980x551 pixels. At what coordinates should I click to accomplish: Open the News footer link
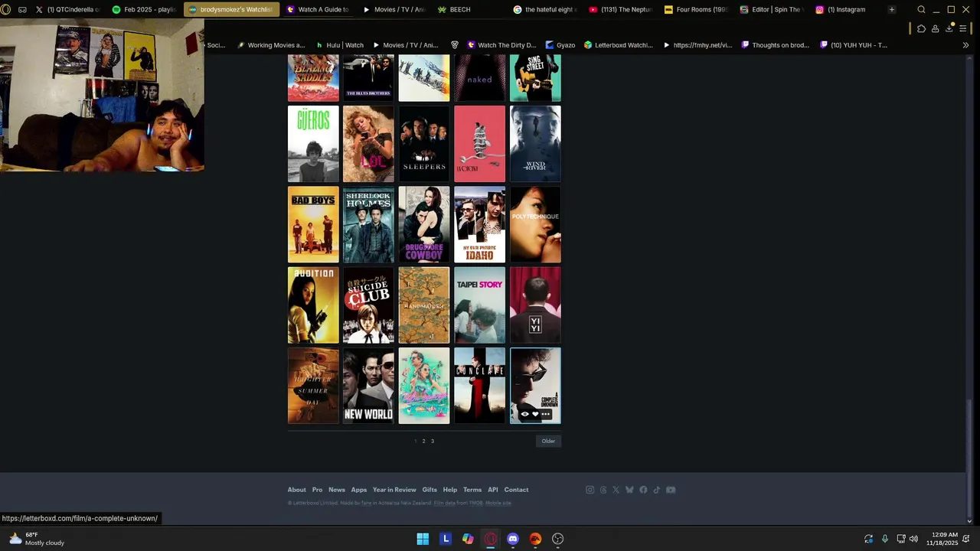click(x=337, y=490)
